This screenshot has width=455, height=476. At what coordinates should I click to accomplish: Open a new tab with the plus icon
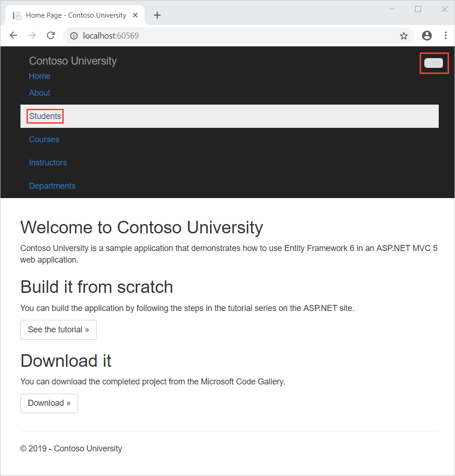[157, 15]
